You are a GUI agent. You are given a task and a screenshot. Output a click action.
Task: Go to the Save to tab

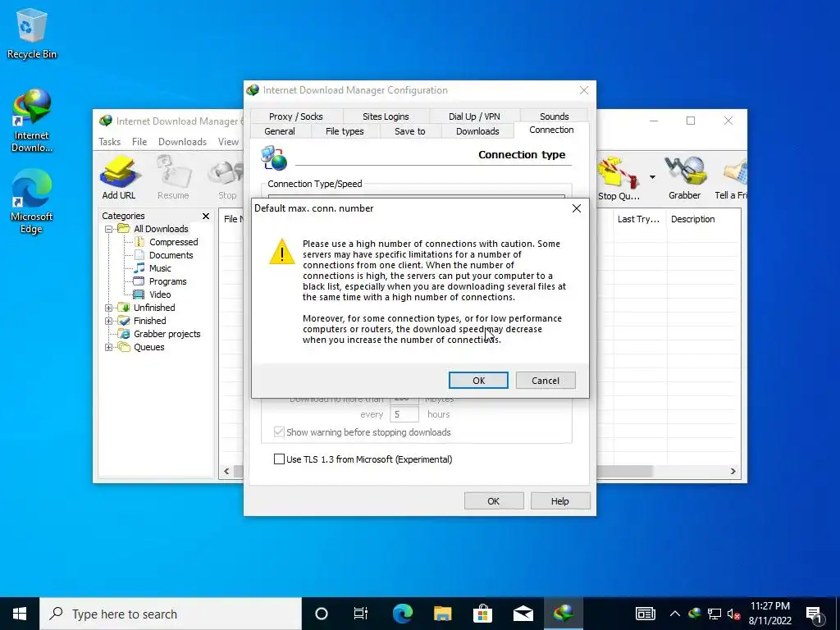tap(410, 131)
